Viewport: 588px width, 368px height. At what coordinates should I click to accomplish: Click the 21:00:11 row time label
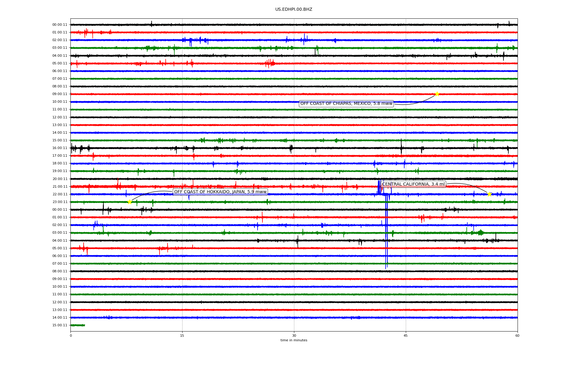click(60, 186)
